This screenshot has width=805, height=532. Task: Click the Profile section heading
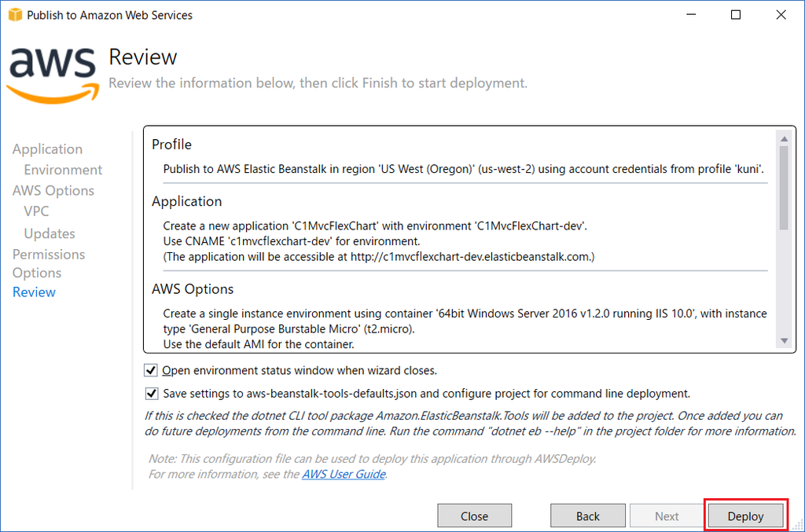171,145
